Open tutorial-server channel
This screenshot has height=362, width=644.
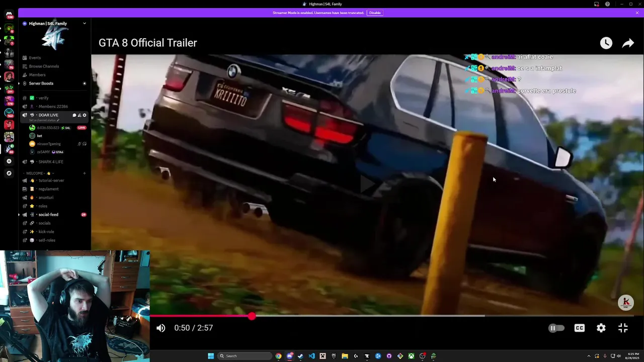tap(55, 180)
